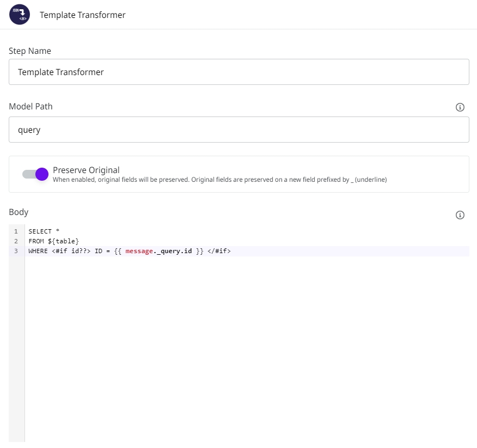Click the Step Name field label
477x448 pixels.
(x=30, y=51)
